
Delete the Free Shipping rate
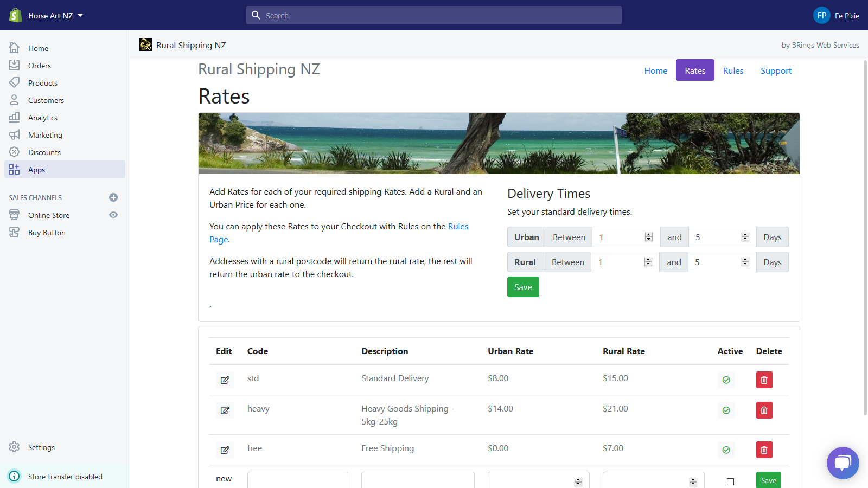coord(764,450)
